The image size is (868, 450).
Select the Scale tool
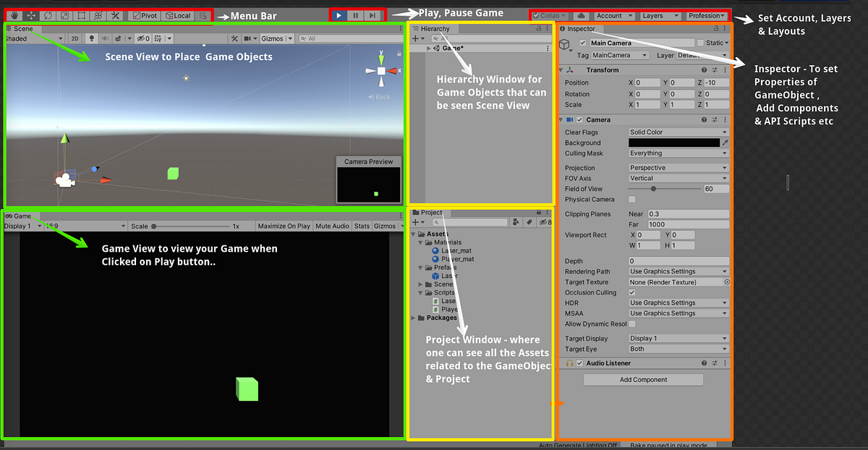point(64,14)
